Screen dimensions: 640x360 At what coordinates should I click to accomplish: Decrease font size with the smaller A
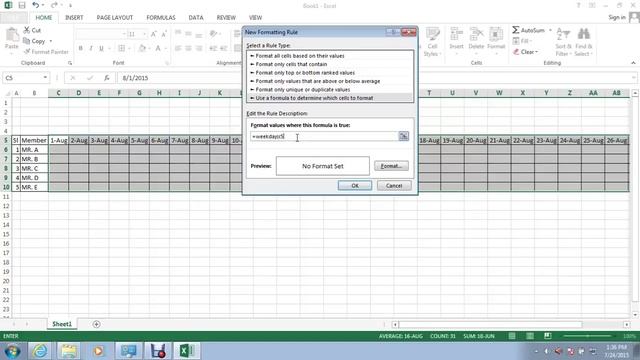(x=164, y=34)
